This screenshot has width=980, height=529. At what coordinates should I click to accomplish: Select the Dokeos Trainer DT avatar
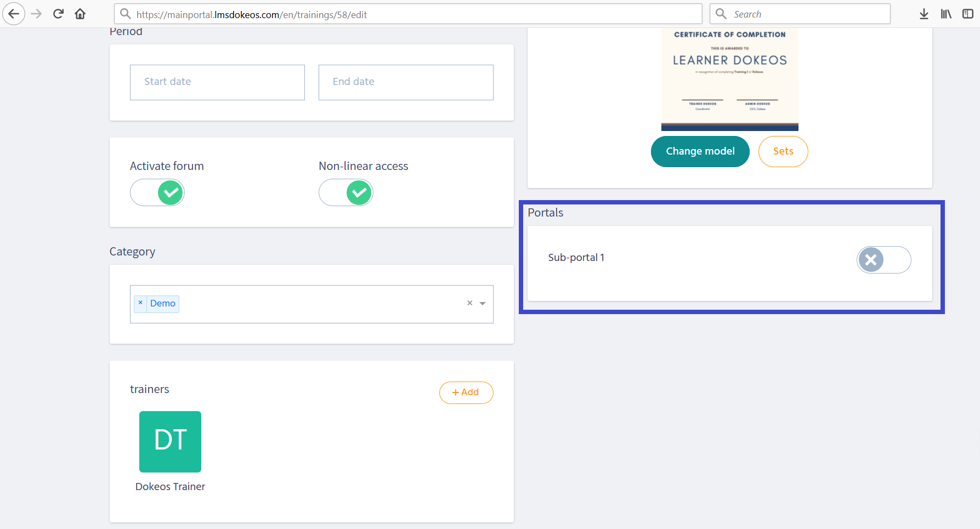tap(170, 442)
